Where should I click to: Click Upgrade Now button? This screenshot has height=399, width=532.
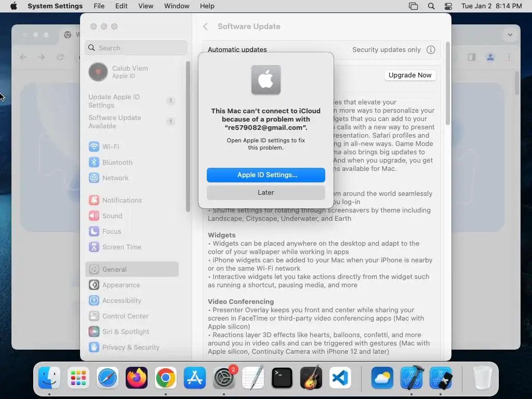pyautogui.click(x=410, y=75)
